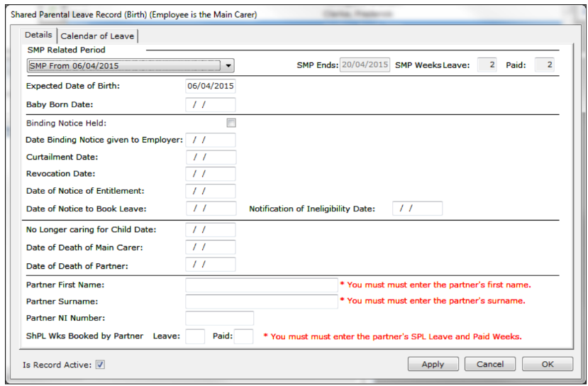Click the Date of Notice to Book Leave field

point(211,208)
